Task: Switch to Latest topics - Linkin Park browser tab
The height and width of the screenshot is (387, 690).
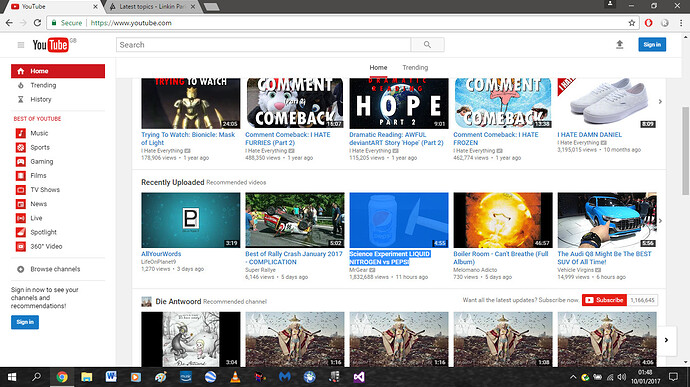Action: pyautogui.click(x=152, y=7)
